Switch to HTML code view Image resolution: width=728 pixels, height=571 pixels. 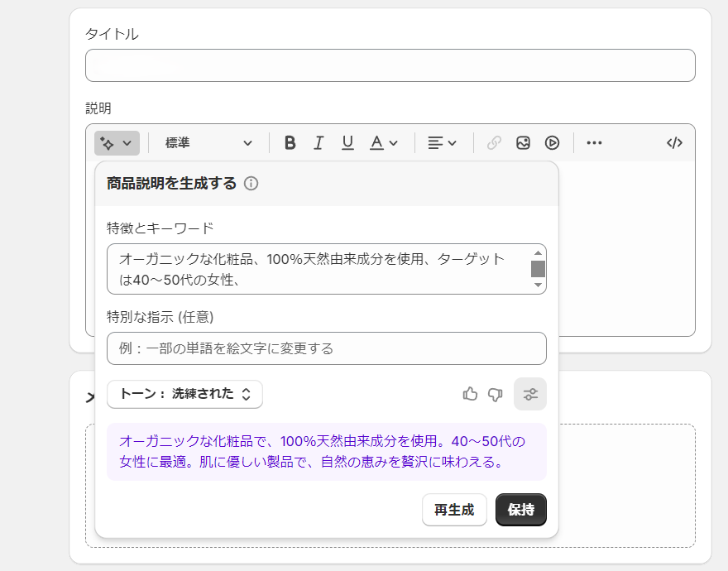tap(674, 143)
